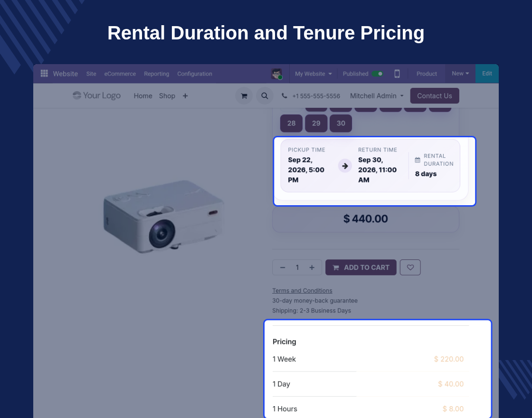This screenshot has width=532, height=418.
Task: Click the Edit button
Action: [487, 73]
